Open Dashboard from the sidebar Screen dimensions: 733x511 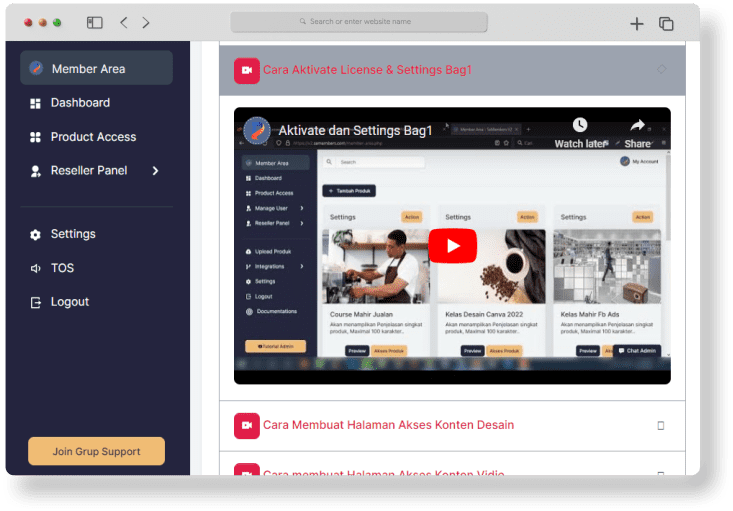pos(80,103)
